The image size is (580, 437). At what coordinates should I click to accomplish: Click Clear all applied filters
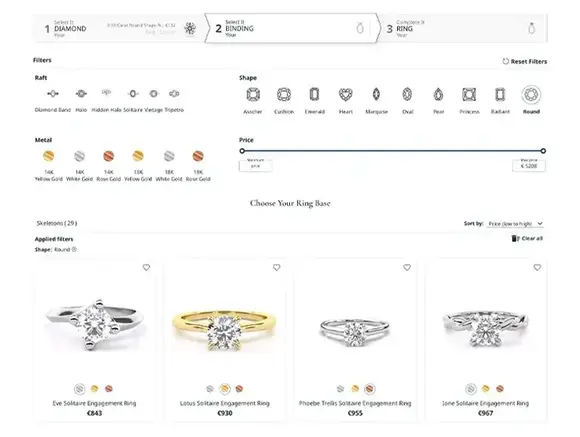pyautogui.click(x=527, y=238)
